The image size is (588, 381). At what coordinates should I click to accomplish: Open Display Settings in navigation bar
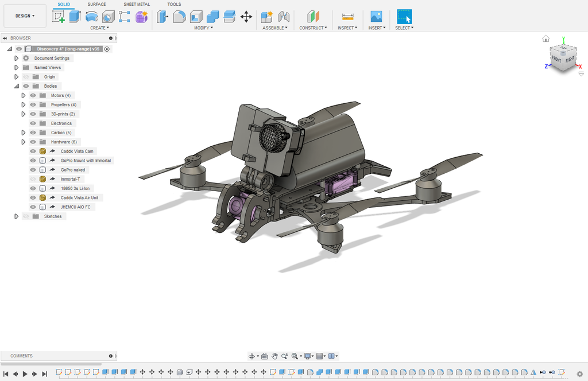click(308, 356)
